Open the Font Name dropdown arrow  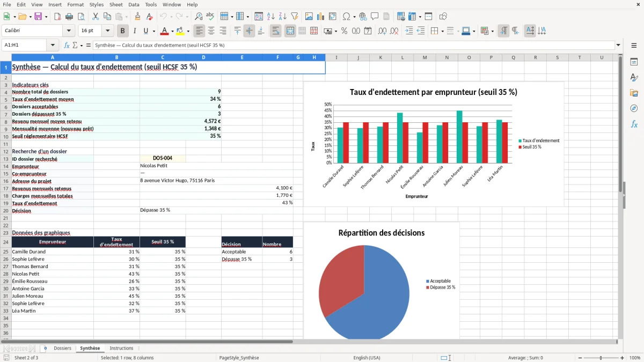(68, 31)
